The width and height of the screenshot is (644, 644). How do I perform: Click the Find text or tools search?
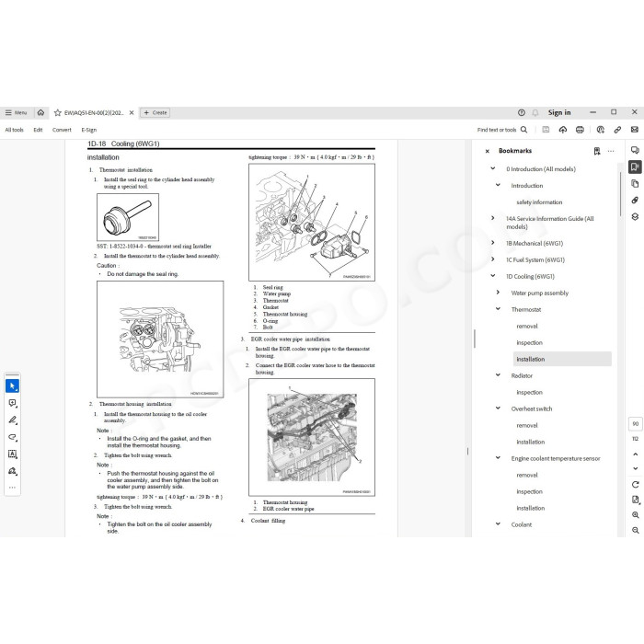click(x=502, y=130)
